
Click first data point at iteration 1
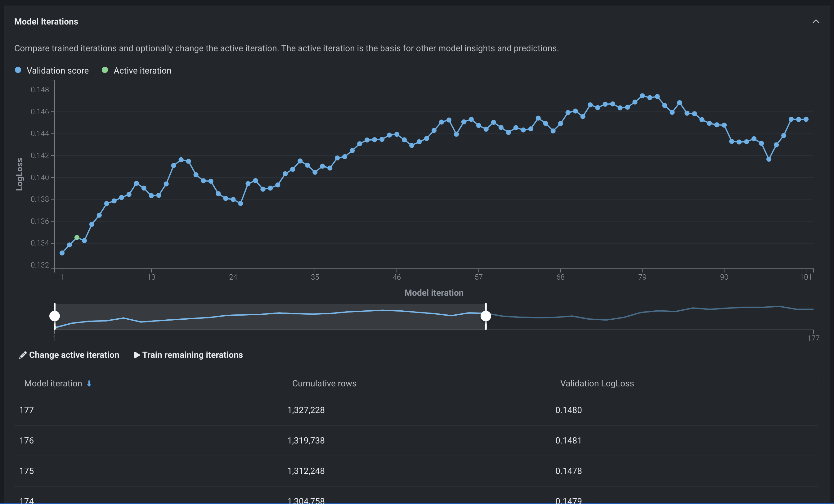tap(62, 253)
